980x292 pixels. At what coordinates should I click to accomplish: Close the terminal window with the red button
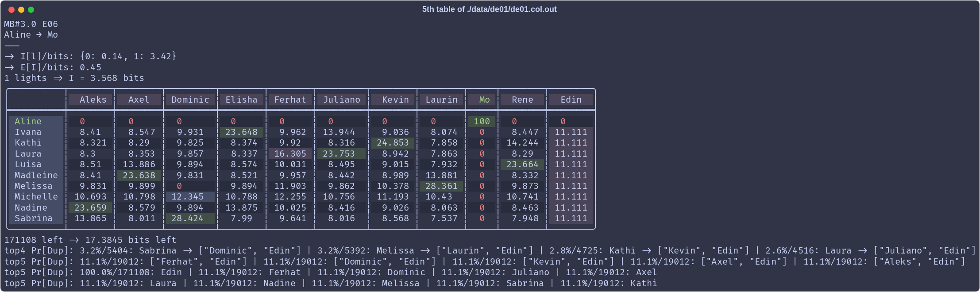[12, 10]
